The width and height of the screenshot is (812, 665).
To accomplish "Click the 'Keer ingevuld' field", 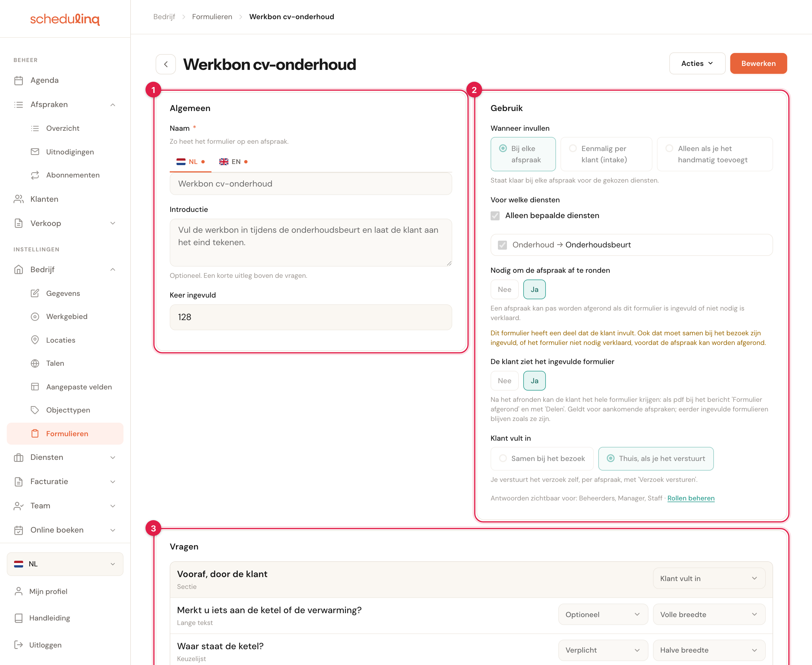I will (x=311, y=317).
